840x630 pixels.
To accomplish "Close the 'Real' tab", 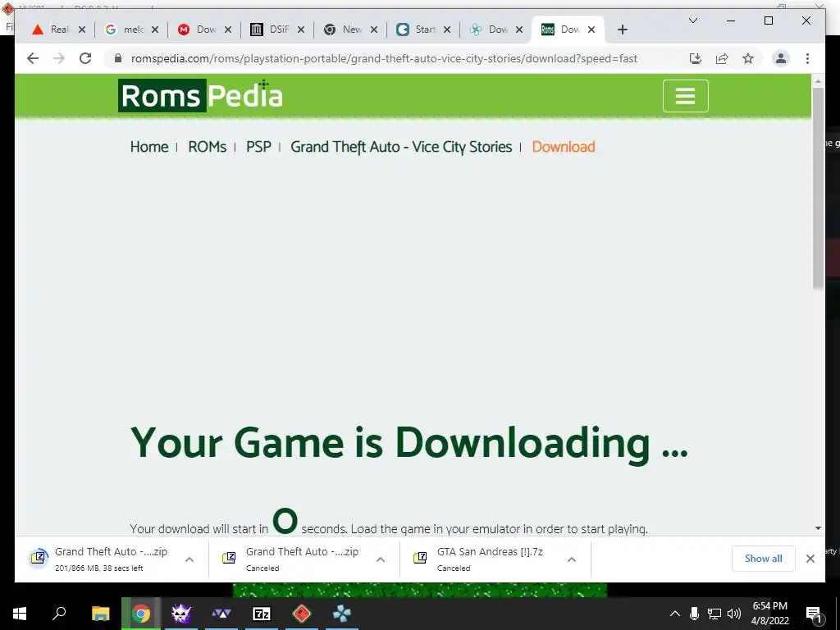I will click(82, 30).
